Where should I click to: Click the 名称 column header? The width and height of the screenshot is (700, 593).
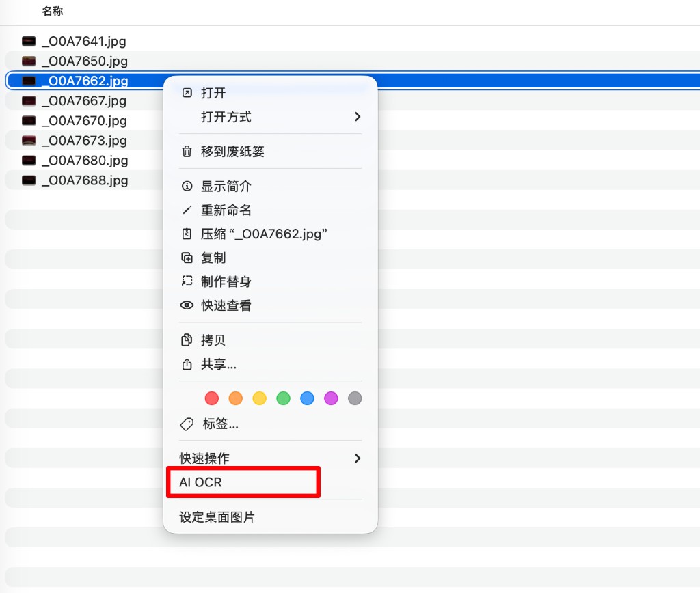coord(53,11)
